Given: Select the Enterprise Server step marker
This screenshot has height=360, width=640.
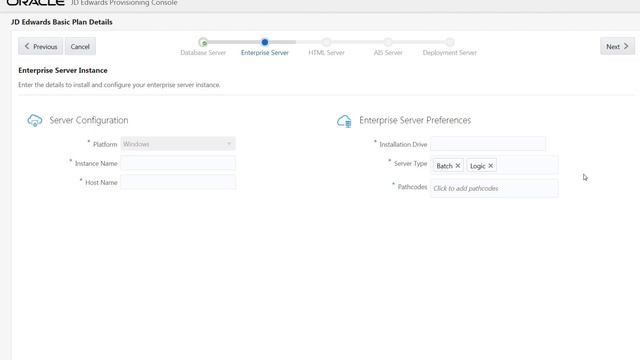Looking at the screenshot, I should (x=265, y=42).
